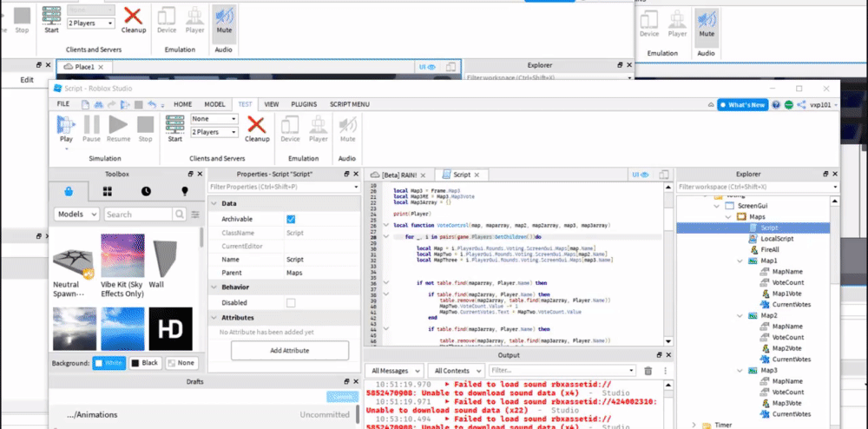This screenshot has height=429, width=868.
Task: Set Toolbox background to White
Action: (109, 363)
